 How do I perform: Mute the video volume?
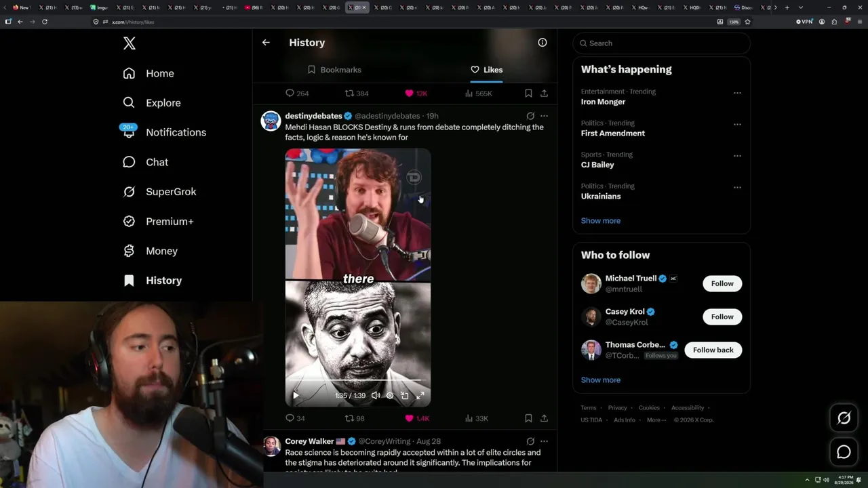pos(376,395)
